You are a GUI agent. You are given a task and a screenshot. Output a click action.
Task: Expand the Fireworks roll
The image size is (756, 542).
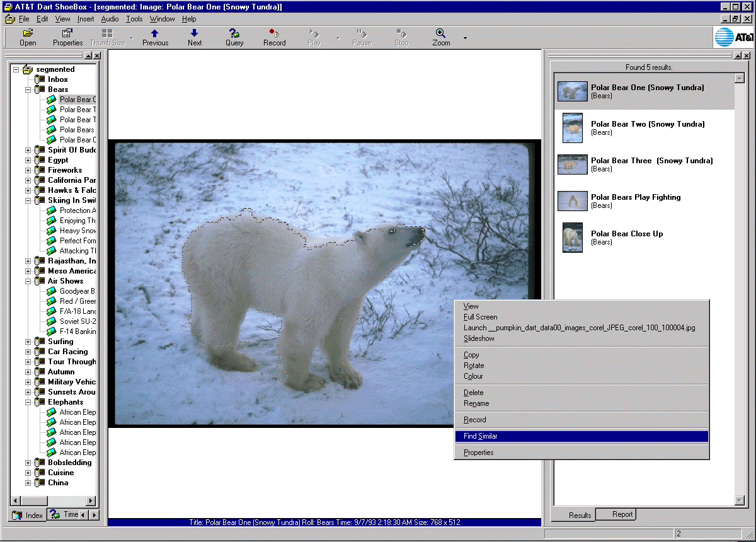(x=28, y=170)
